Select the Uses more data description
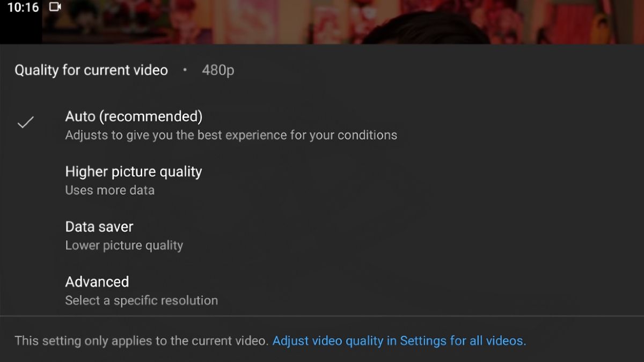This screenshot has width=644, height=362. 109,190
